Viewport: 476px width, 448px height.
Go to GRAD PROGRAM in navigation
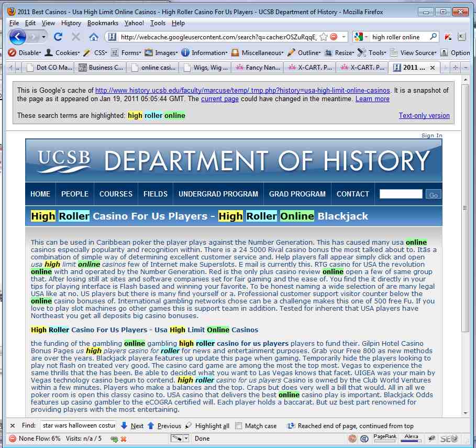coord(297,194)
